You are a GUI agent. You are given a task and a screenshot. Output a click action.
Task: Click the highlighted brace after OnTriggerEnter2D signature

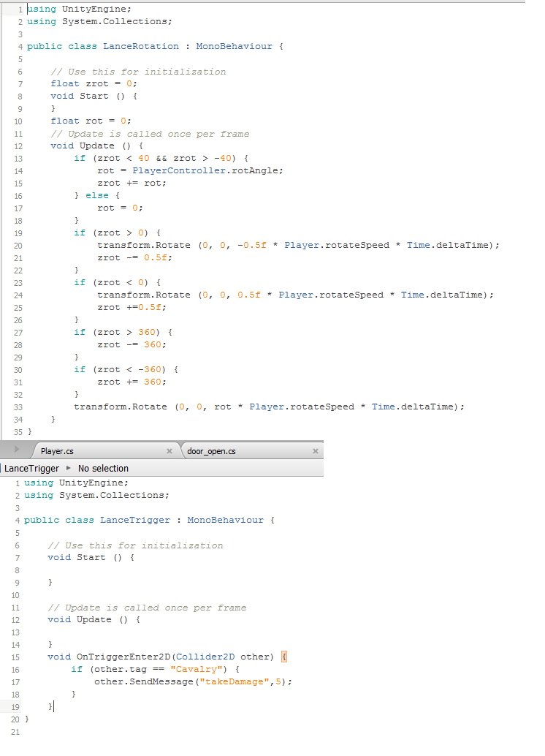click(x=284, y=657)
